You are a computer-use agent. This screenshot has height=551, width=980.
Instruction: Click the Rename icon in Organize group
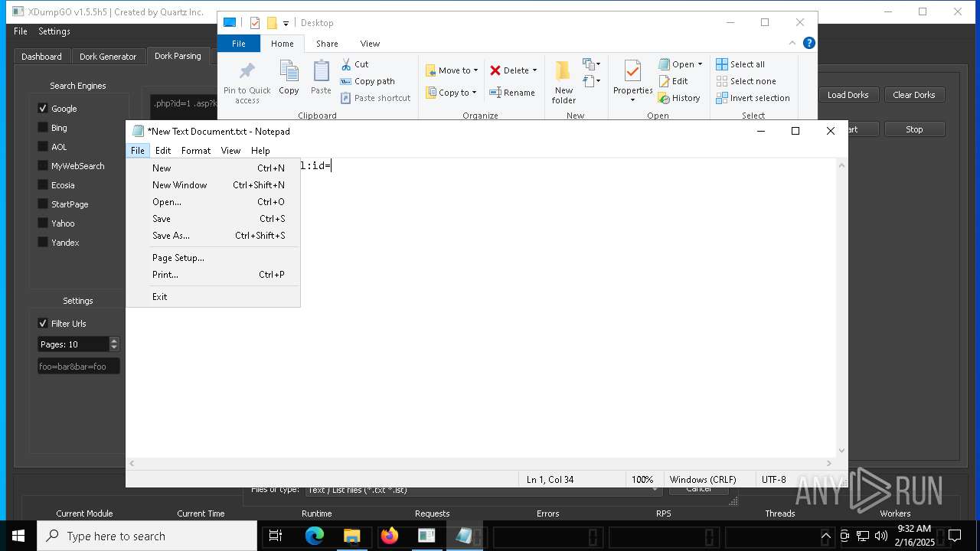[495, 93]
